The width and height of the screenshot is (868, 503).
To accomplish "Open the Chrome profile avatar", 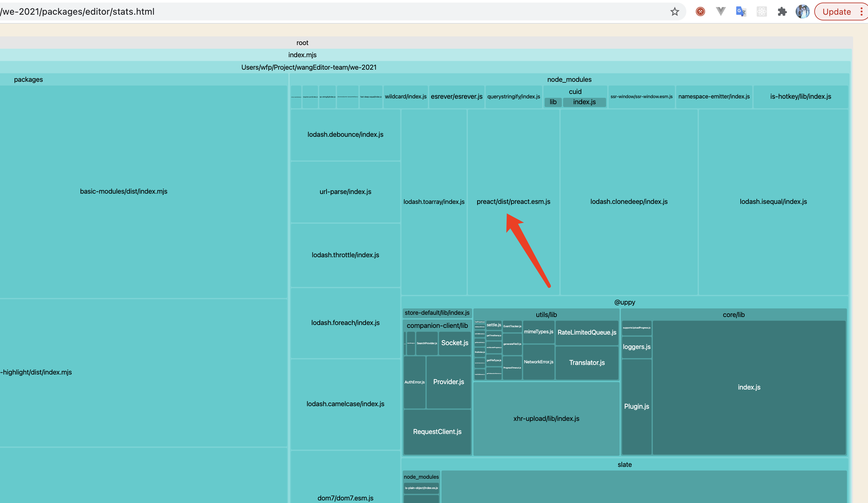I will pos(802,12).
